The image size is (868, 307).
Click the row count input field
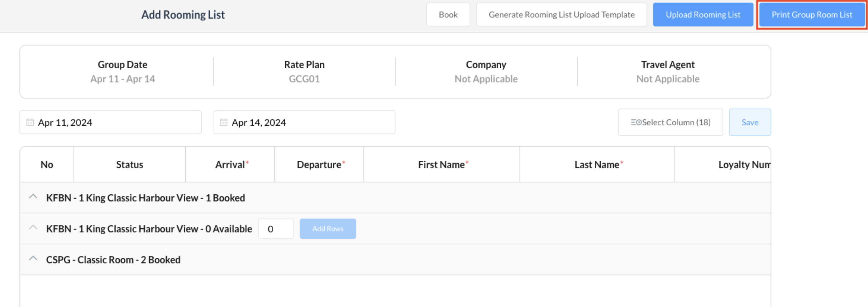(x=276, y=229)
